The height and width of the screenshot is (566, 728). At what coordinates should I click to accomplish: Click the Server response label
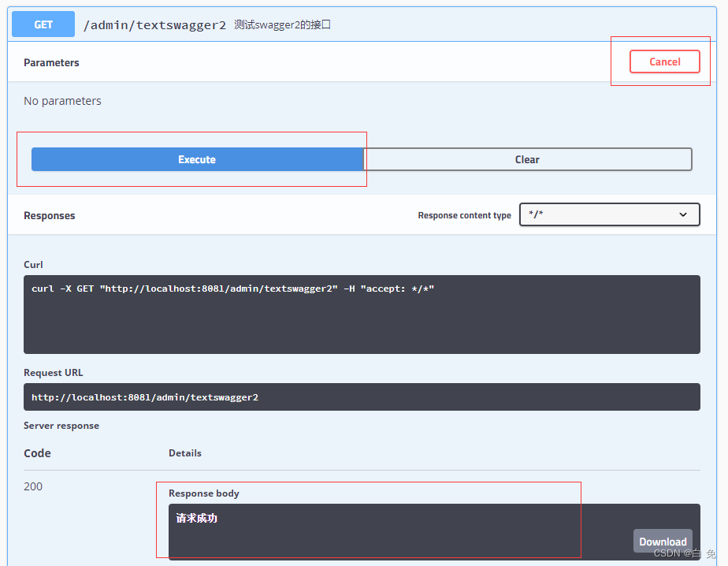[61, 425]
